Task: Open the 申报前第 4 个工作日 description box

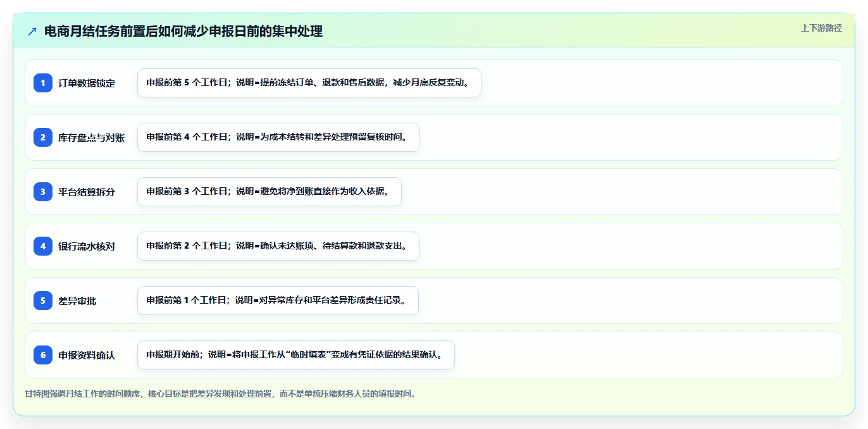Action: pyautogui.click(x=278, y=137)
